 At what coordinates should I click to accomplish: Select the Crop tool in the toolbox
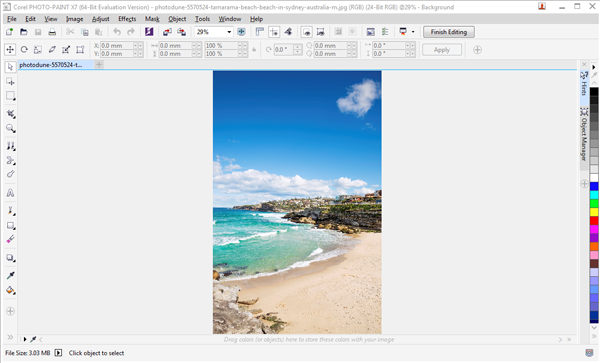point(10,114)
